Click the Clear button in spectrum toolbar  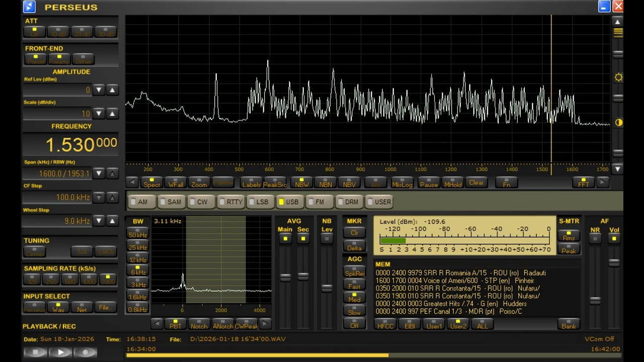coord(476,183)
